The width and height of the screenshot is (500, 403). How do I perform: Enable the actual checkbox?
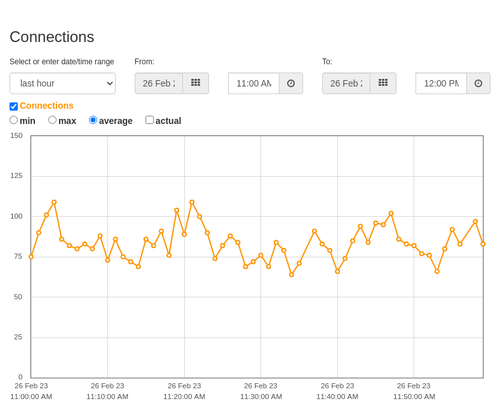click(150, 120)
